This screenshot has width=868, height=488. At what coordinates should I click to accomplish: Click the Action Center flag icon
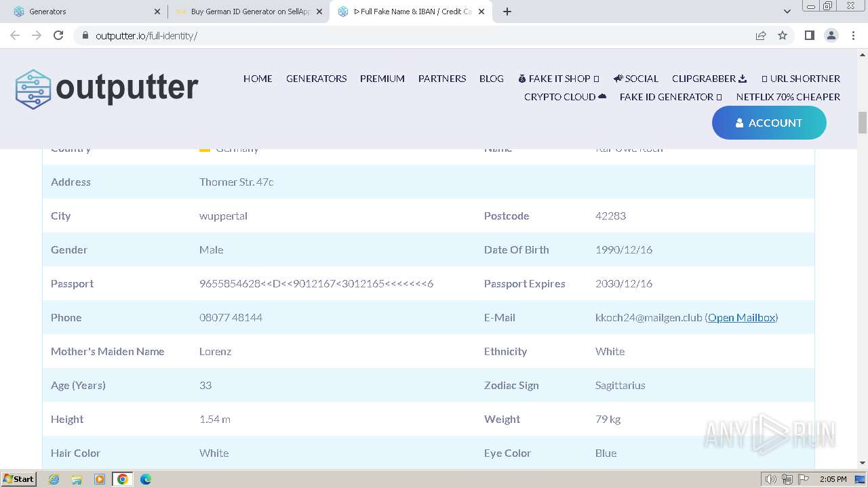click(x=804, y=479)
